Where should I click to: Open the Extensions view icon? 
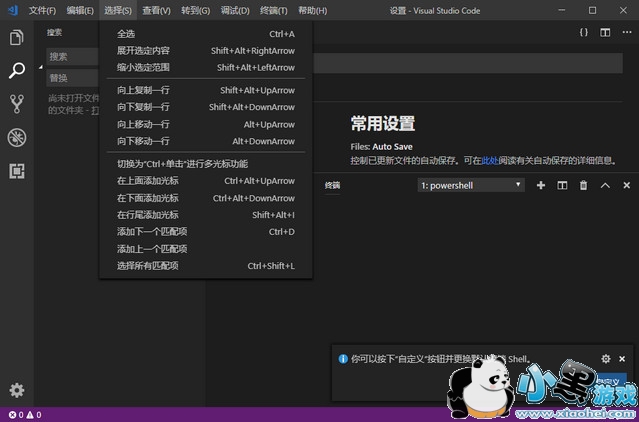pos(16,170)
